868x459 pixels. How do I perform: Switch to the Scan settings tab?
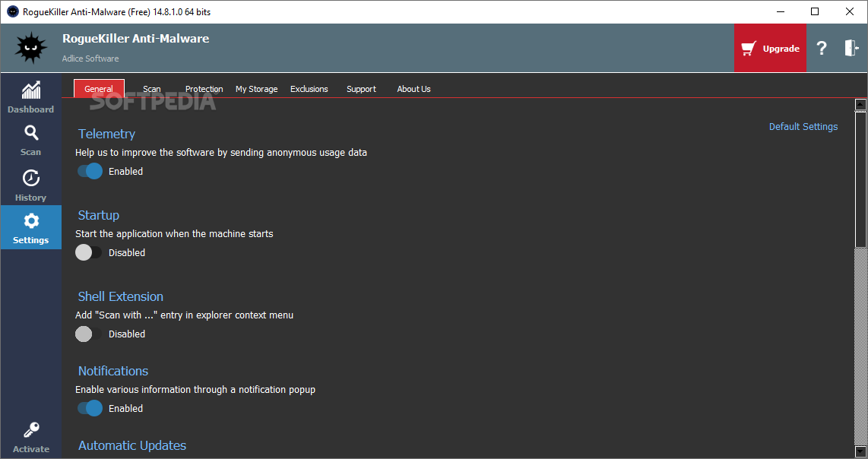click(152, 89)
